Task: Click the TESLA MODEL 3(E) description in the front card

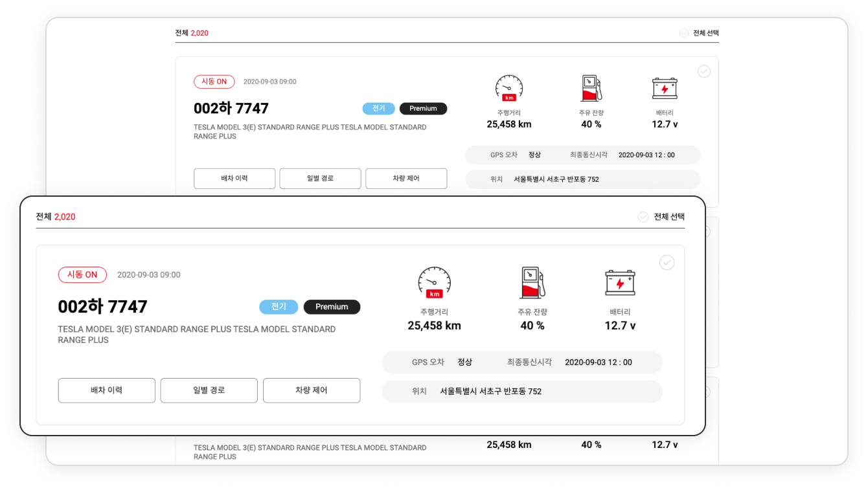Action: tap(197, 335)
